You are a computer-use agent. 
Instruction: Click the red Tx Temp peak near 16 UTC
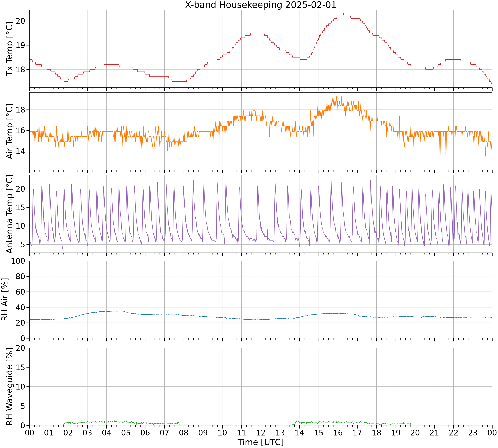tap(343, 14)
